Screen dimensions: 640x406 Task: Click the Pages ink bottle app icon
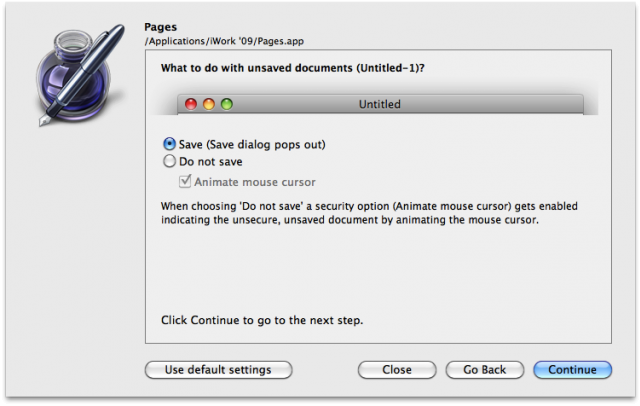click(80, 75)
